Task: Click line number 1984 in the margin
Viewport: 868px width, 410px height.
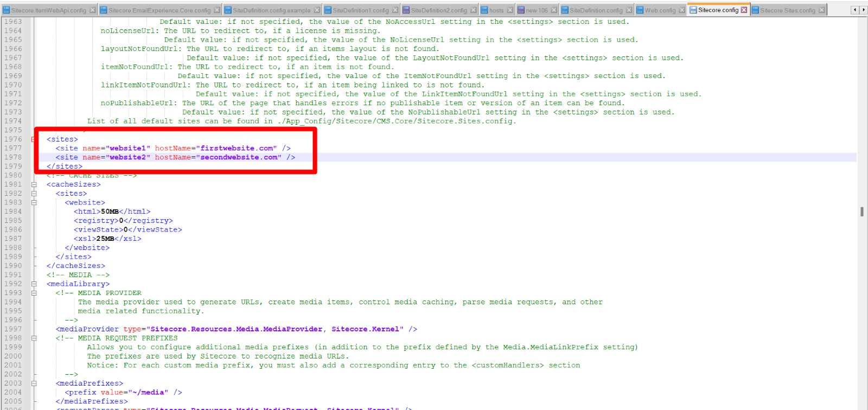Action: coord(13,212)
